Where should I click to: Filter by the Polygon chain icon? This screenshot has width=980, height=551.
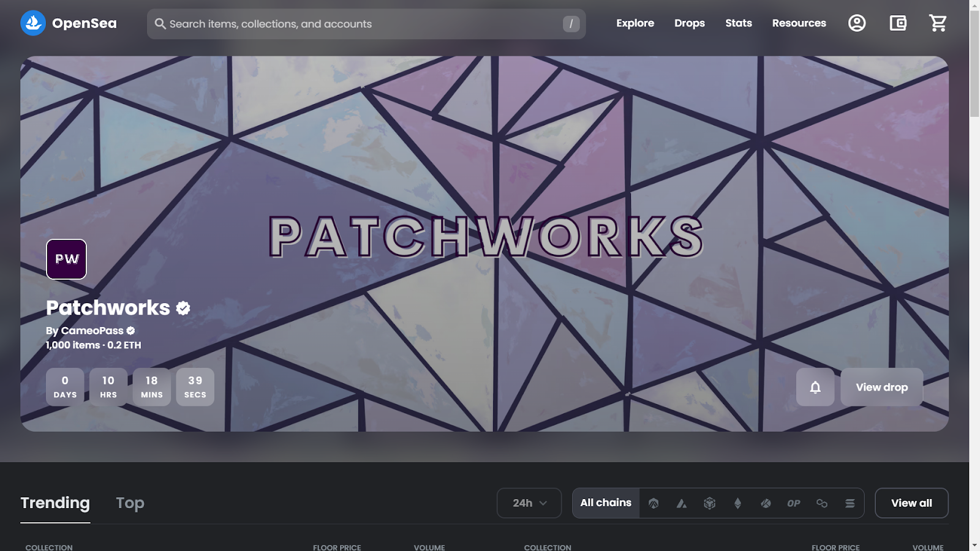822,503
